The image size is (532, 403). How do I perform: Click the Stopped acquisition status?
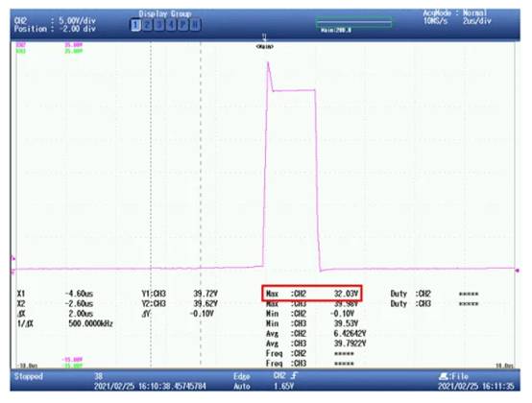coord(29,376)
